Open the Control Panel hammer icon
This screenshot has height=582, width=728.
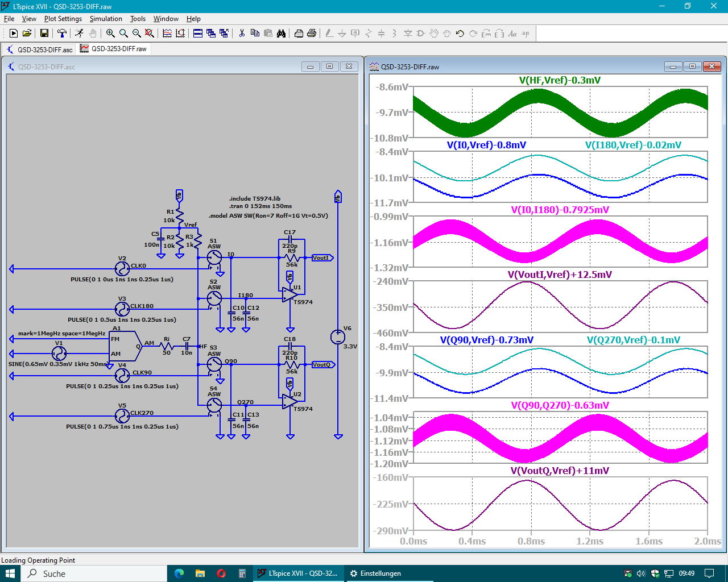pos(62,34)
